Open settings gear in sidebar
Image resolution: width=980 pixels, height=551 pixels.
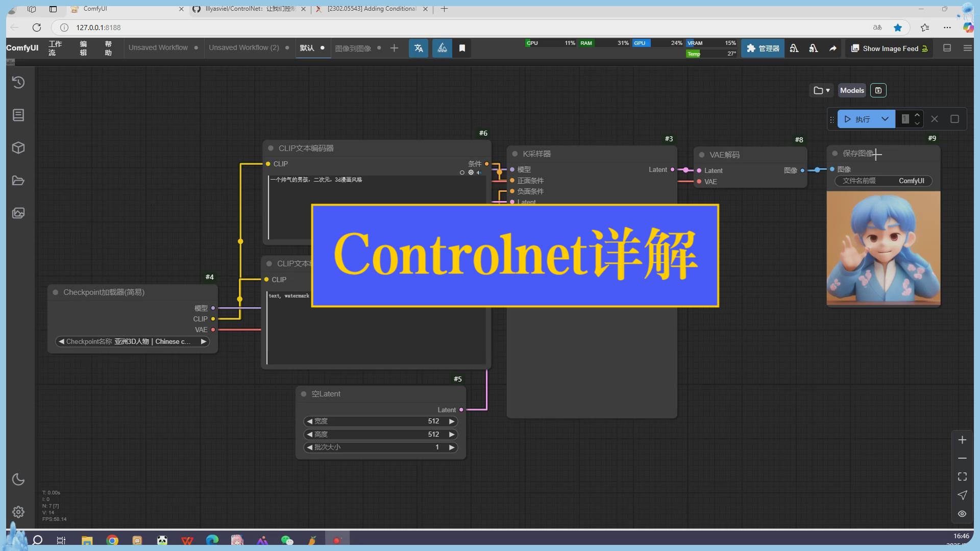pyautogui.click(x=18, y=512)
